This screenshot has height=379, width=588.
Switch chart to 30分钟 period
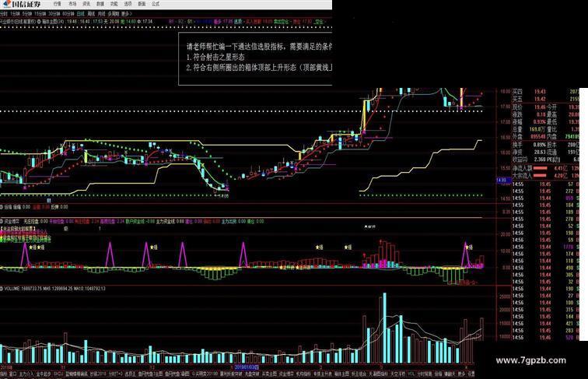pos(54,13)
